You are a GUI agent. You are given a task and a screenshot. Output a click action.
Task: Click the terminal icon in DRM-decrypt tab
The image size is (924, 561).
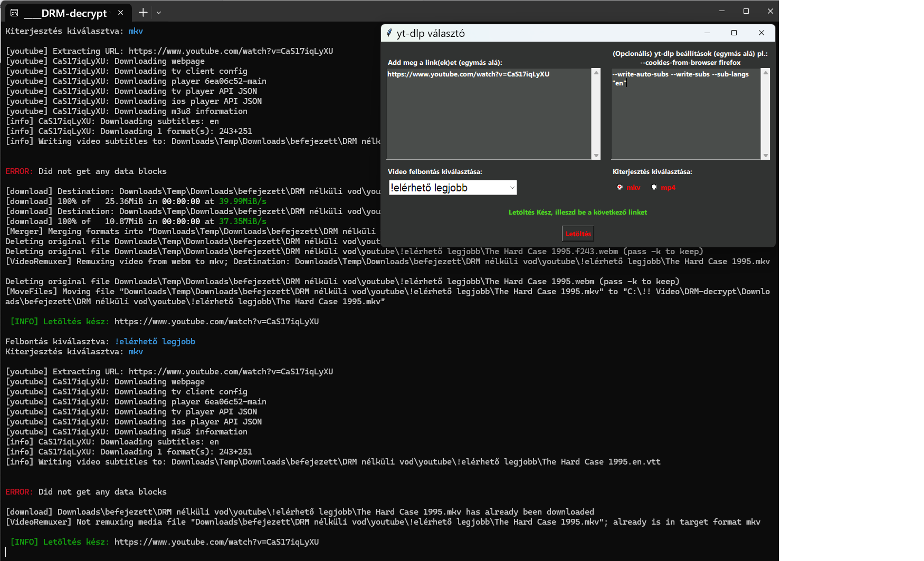14,13
